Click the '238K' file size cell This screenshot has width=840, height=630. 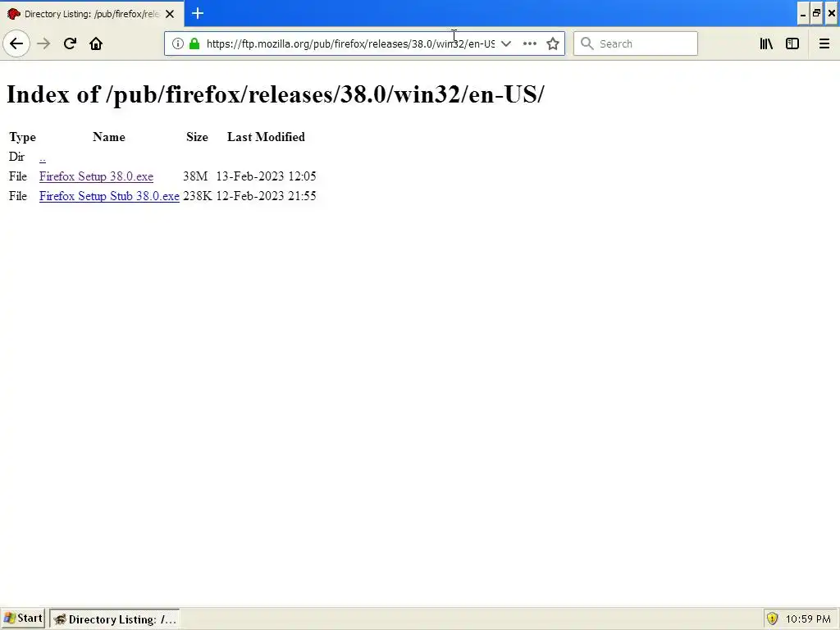[197, 196]
